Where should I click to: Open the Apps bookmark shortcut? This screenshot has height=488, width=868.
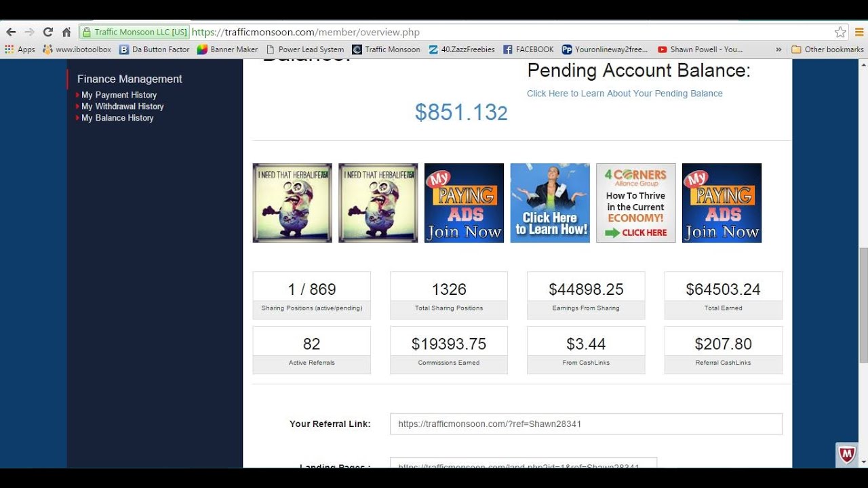tap(20, 49)
